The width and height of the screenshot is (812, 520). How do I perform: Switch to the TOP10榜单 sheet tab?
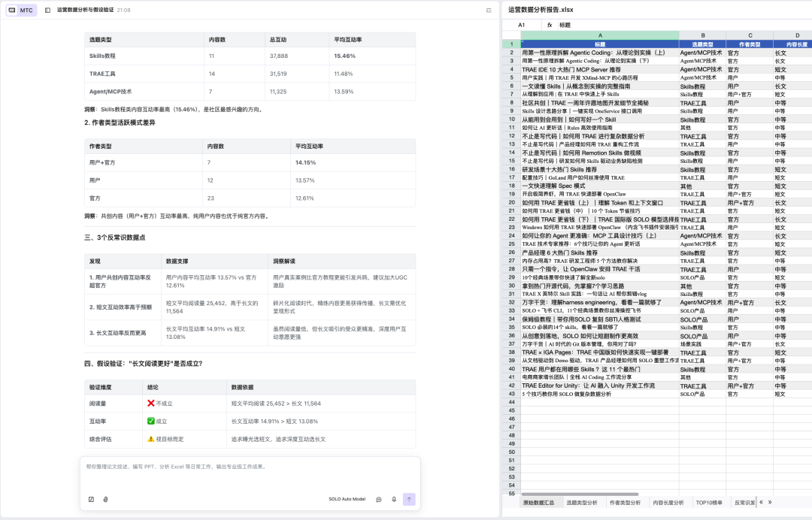point(709,503)
